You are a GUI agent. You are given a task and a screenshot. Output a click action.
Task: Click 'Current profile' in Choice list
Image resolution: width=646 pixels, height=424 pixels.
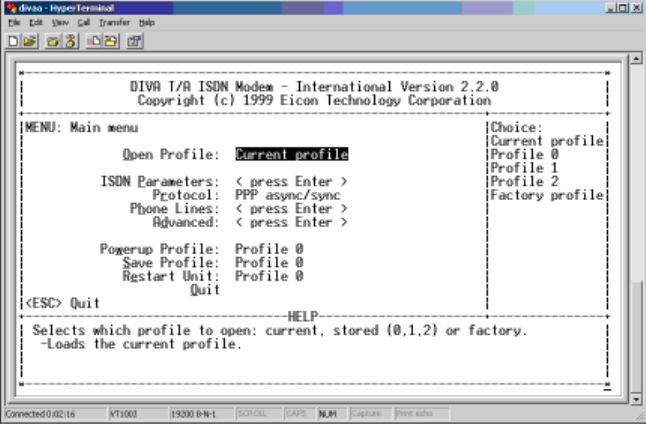[x=547, y=141]
